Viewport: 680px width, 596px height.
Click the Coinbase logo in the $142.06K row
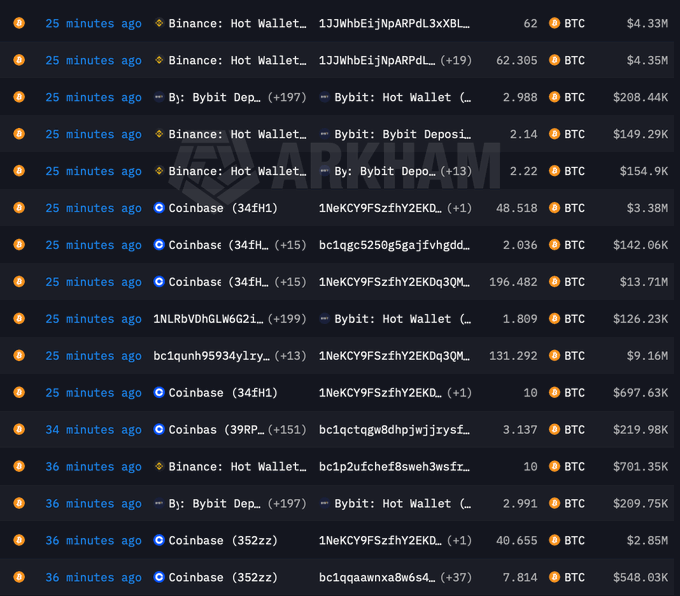(159, 245)
